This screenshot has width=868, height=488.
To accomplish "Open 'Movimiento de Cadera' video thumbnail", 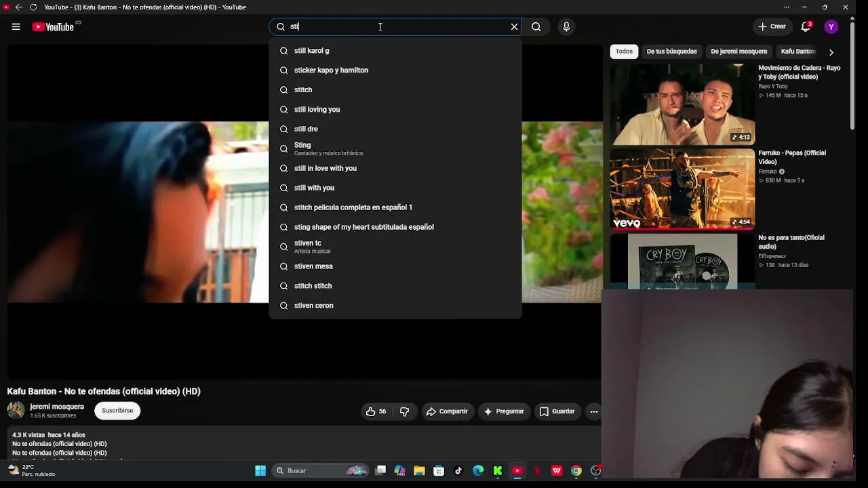I will coord(682,104).
